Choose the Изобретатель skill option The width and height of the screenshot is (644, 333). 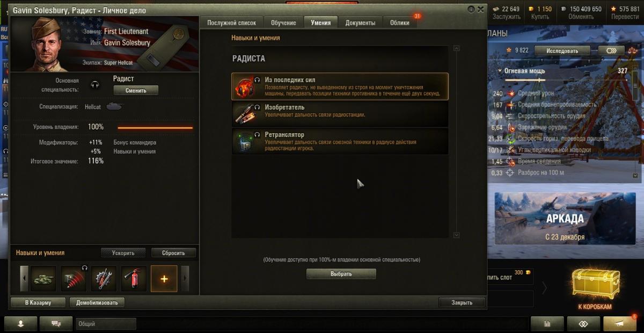340,113
